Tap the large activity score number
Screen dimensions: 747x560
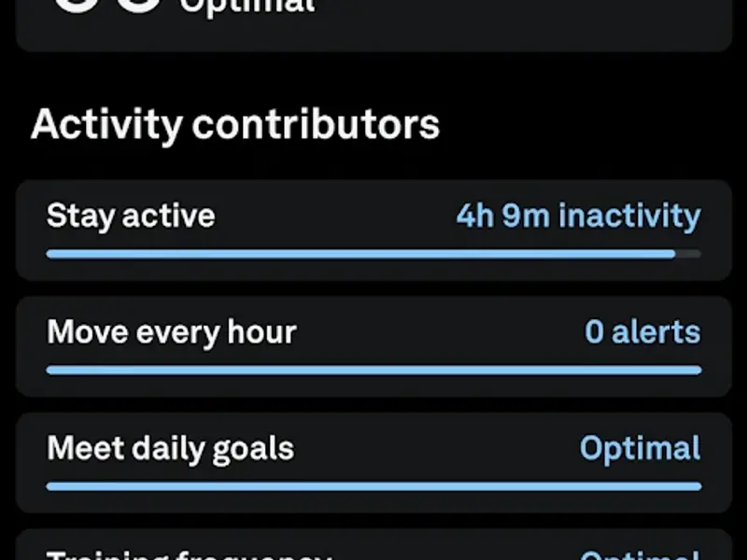point(107,7)
